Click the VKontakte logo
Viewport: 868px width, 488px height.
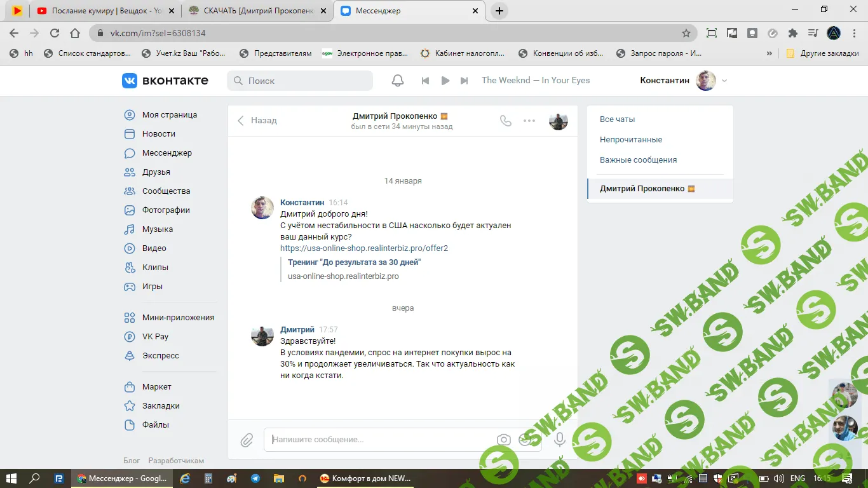click(165, 81)
